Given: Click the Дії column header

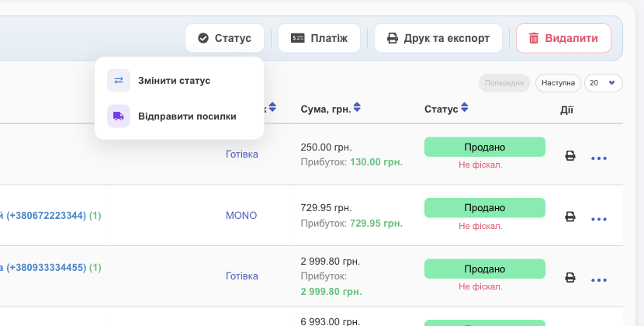Looking at the screenshot, I should (x=566, y=109).
